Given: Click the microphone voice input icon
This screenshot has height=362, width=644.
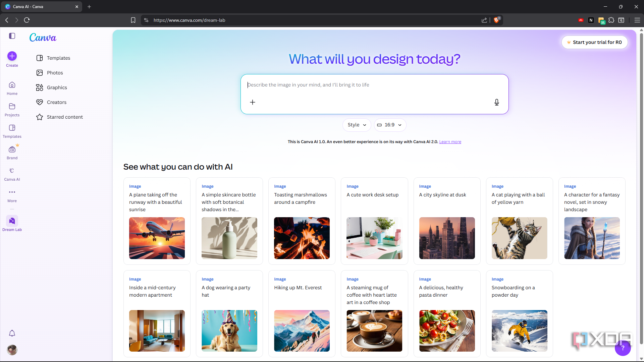Looking at the screenshot, I should tap(497, 102).
